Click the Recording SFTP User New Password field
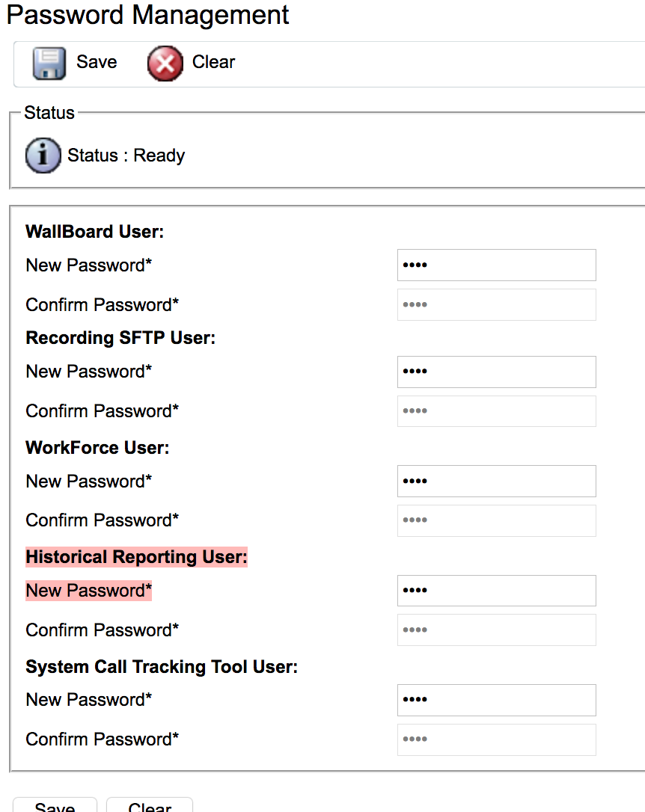645x812 pixels. (x=496, y=372)
